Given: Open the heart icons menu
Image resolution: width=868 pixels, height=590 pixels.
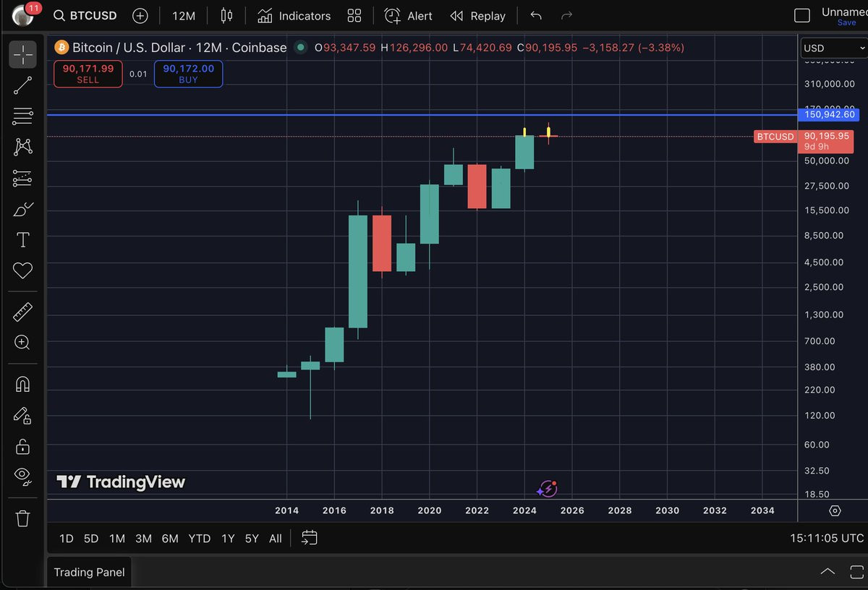Looking at the screenshot, I should [22, 270].
